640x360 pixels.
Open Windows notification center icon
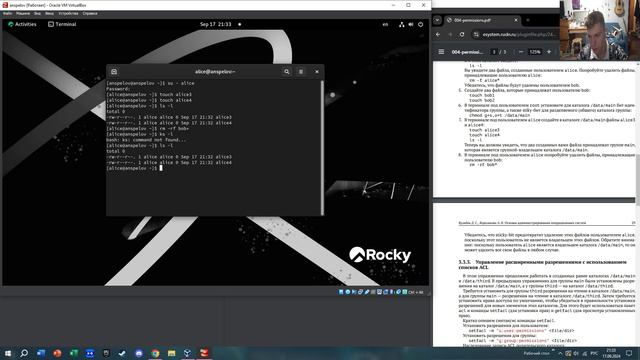(629, 353)
